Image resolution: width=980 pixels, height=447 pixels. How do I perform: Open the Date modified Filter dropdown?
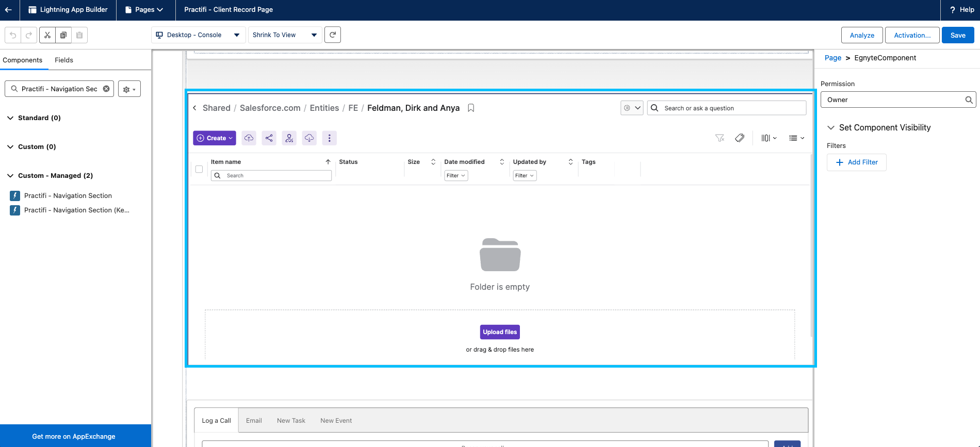click(456, 176)
